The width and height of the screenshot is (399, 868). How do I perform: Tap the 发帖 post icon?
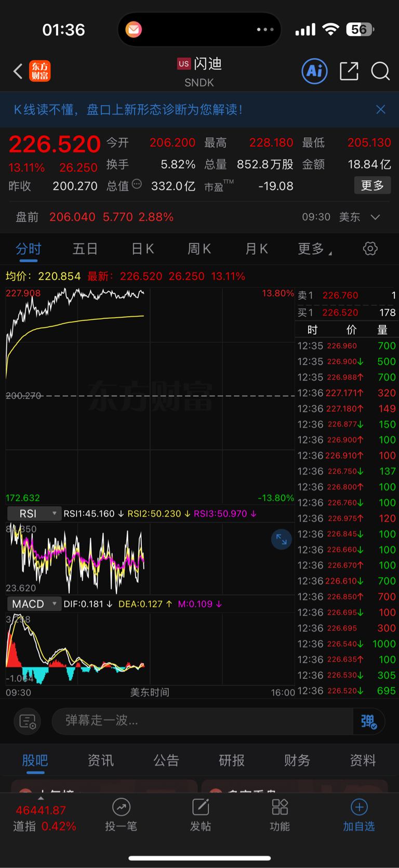[x=201, y=807]
